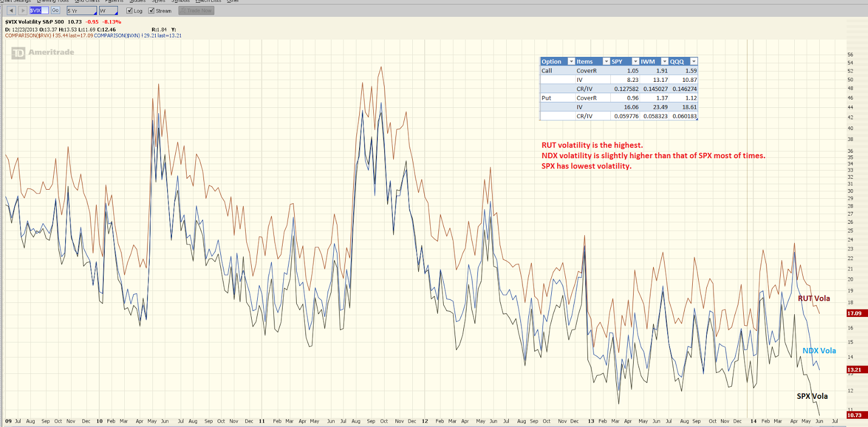This screenshot has height=427, width=868.
Task: Open the Items column filter dropdown
Action: pyautogui.click(x=607, y=62)
